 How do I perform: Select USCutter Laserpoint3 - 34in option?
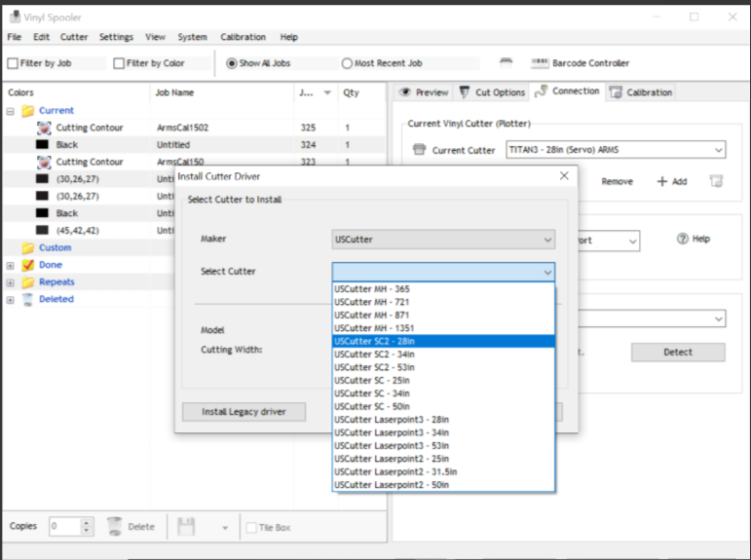tap(443, 432)
